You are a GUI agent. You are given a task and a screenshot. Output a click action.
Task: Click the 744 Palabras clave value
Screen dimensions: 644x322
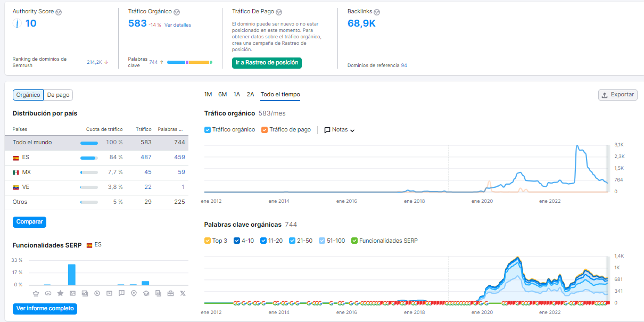coord(153,62)
